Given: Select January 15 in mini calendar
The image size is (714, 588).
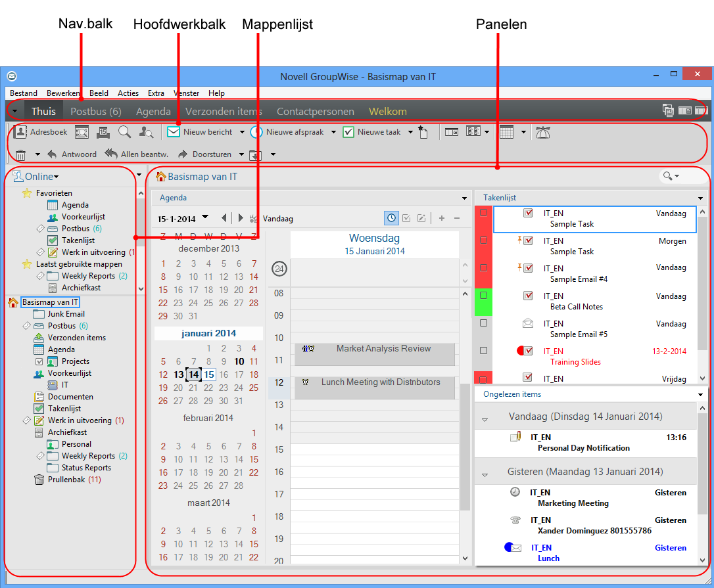Looking at the screenshot, I should point(209,374).
